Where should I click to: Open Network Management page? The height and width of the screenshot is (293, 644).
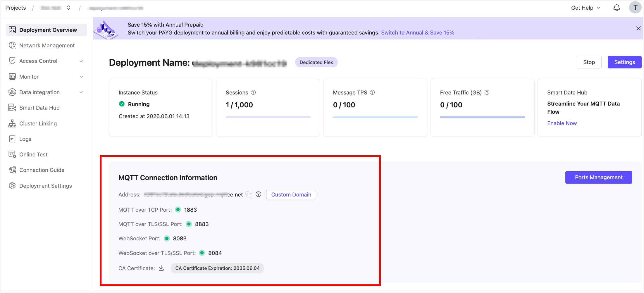coord(47,45)
